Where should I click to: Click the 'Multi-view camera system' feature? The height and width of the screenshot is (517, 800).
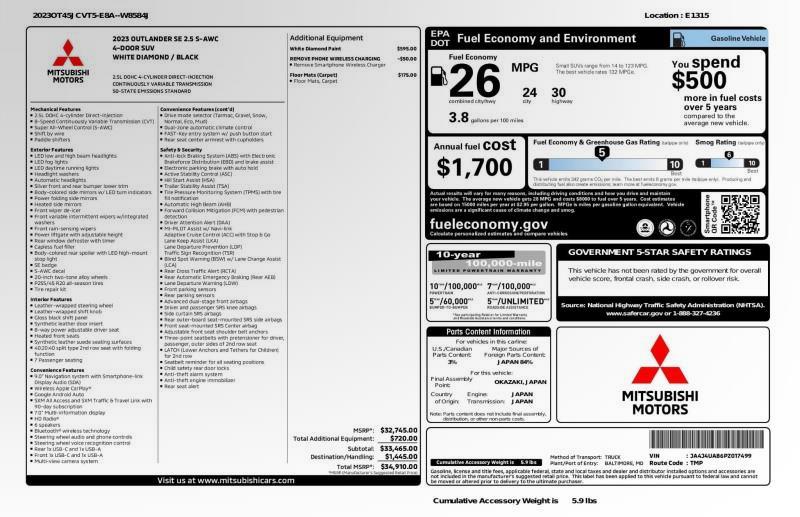[66, 461]
